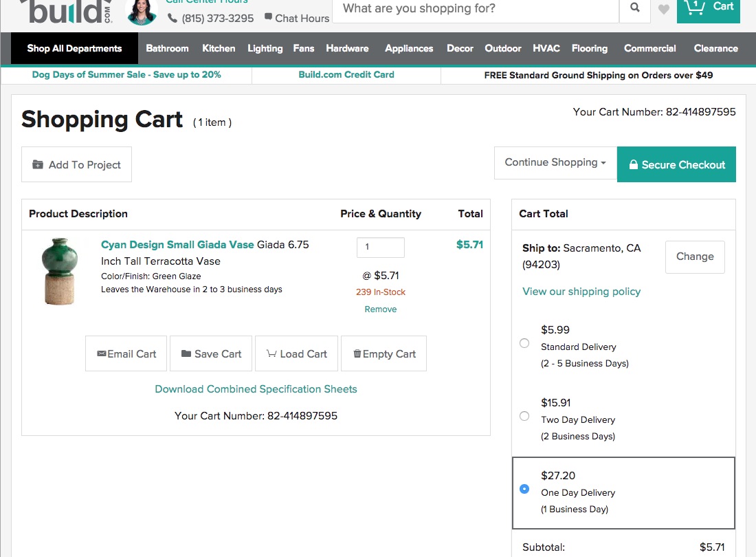Viewport: 756px width, 557px height.
Task: Click the Secure Checkout button
Action: coord(676,164)
